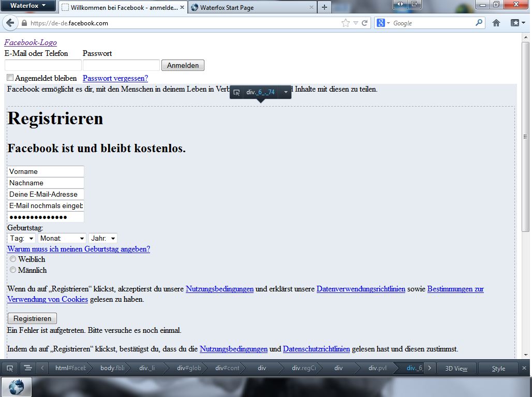Click the Vorname field

[46, 171]
